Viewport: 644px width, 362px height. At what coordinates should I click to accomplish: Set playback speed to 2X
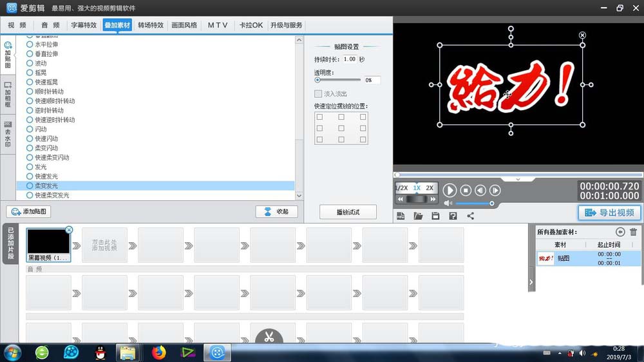[x=430, y=188]
